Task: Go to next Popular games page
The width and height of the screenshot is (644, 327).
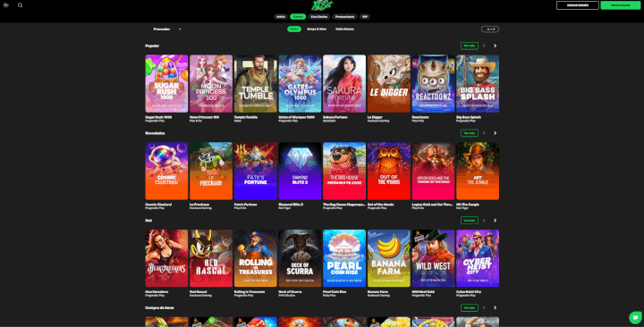Action: click(495, 46)
